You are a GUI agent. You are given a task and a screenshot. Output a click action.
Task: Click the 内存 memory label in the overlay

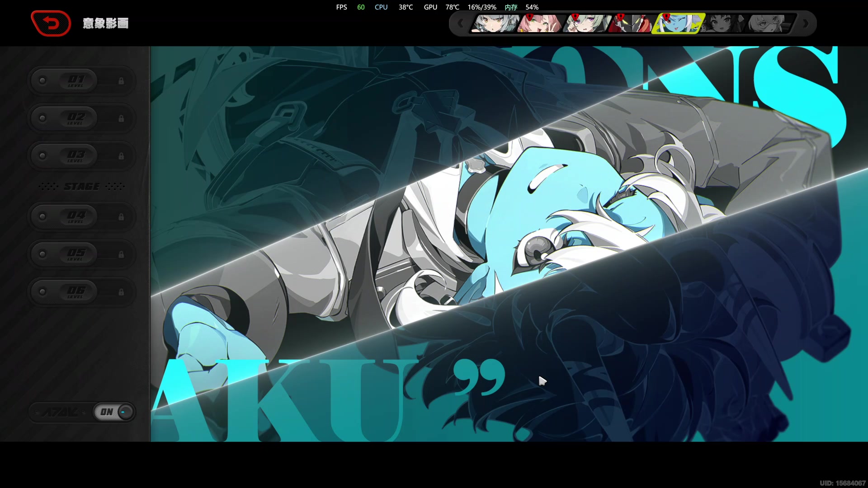tap(511, 7)
